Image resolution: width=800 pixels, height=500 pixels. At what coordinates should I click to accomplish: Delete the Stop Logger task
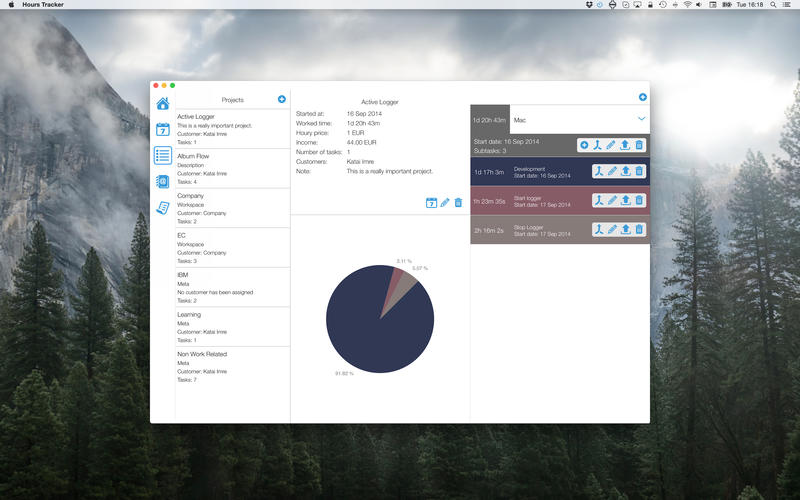click(639, 230)
